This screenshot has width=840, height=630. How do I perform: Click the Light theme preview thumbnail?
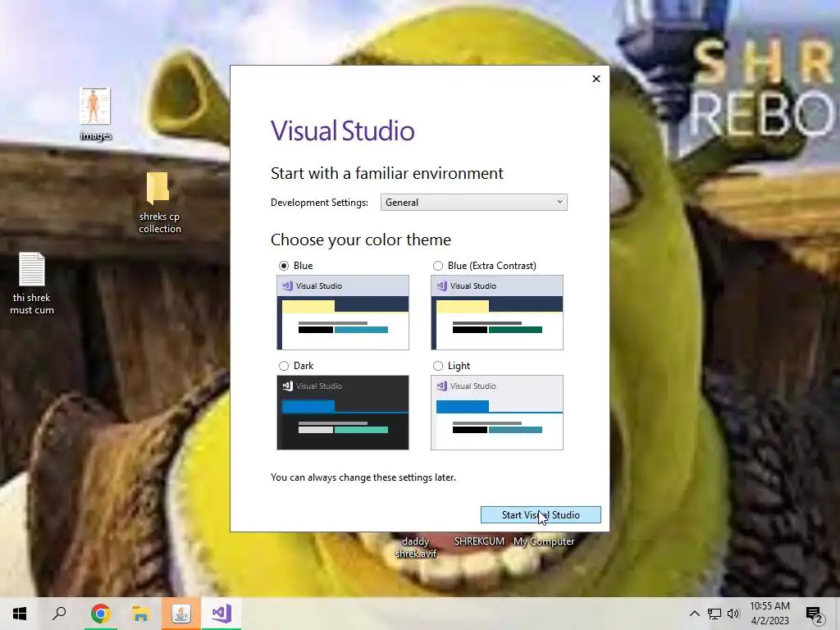(x=497, y=413)
